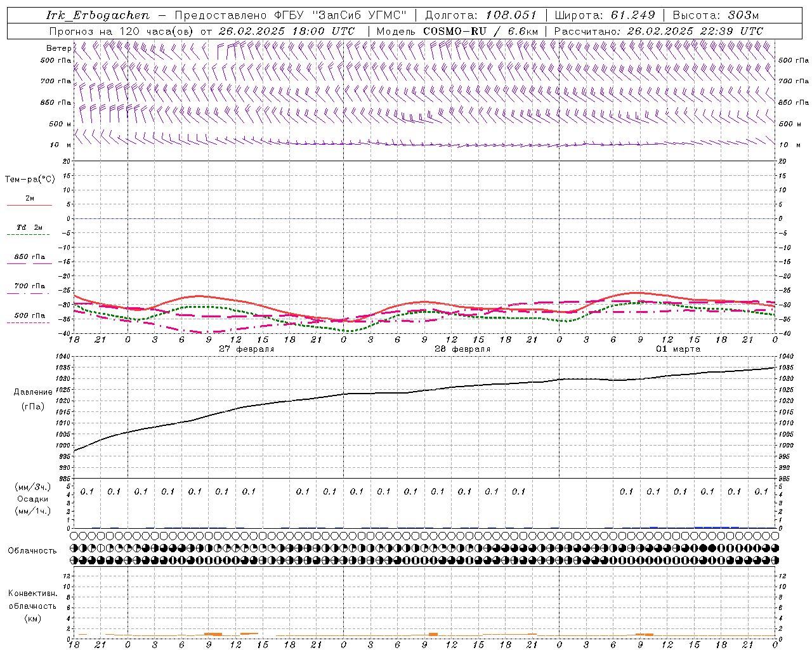Click the (мм/3ч.) precipitation unit label
Screen dimensions: 812x650
click(33, 487)
